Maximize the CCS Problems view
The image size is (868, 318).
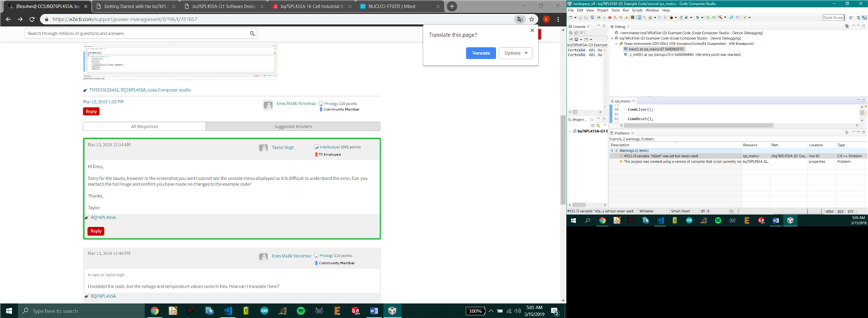coord(863,133)
